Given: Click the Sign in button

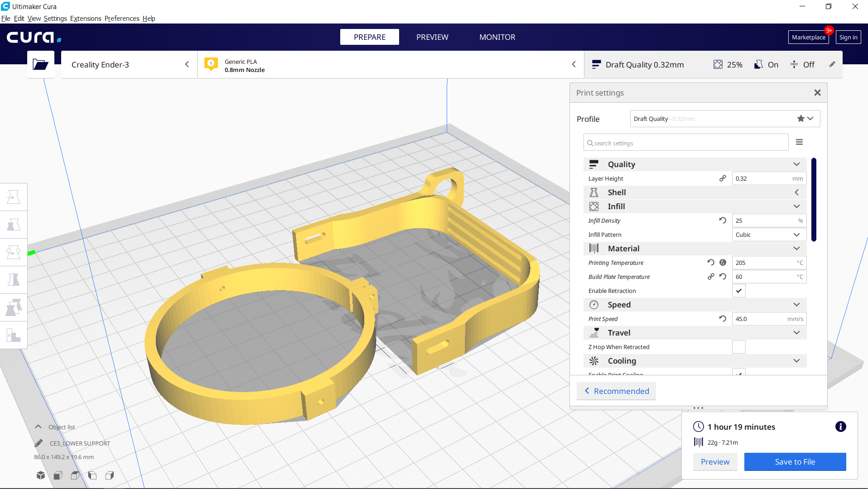Looking at the screenshot, I should tap(848, 37).
